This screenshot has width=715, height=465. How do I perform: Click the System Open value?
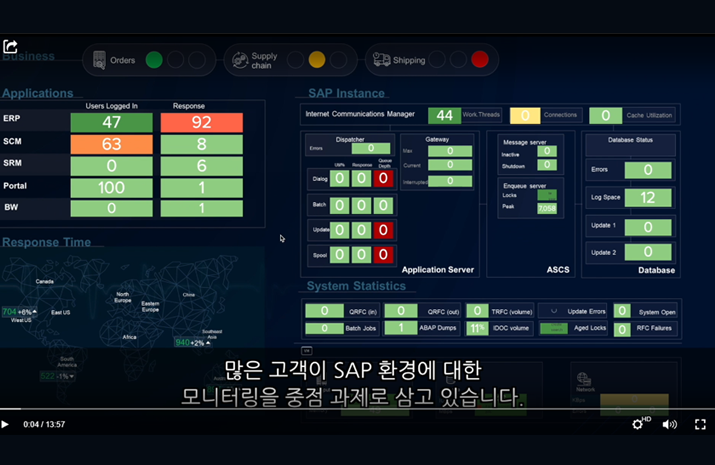pyautogui.click(x=622, y=311)
